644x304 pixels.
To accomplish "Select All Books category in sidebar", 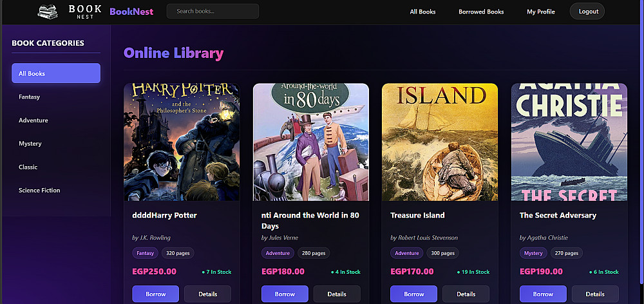I will pos(56,73).
